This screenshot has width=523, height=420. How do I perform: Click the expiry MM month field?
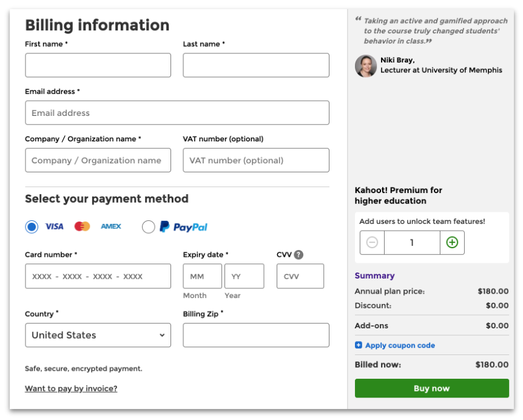[x=203, y=276]
